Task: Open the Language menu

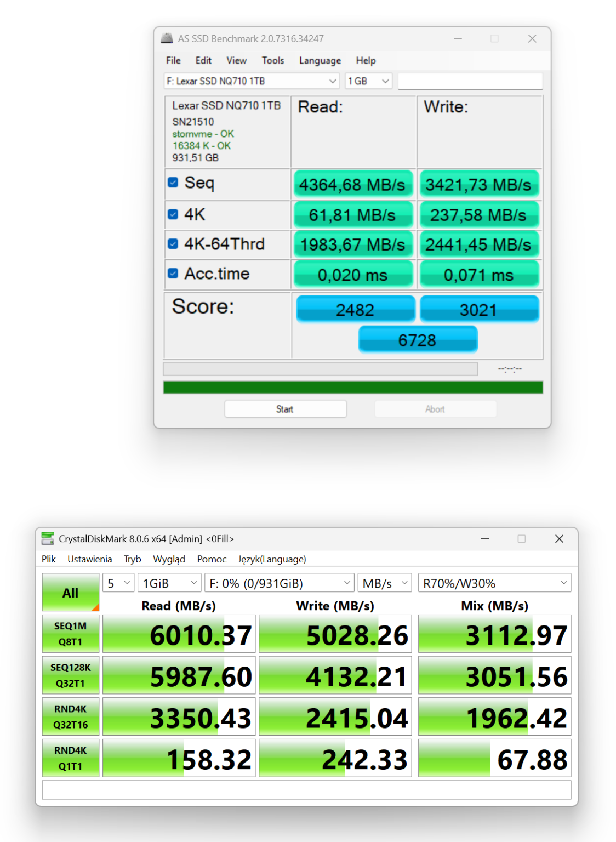Action: pos(320,60)
